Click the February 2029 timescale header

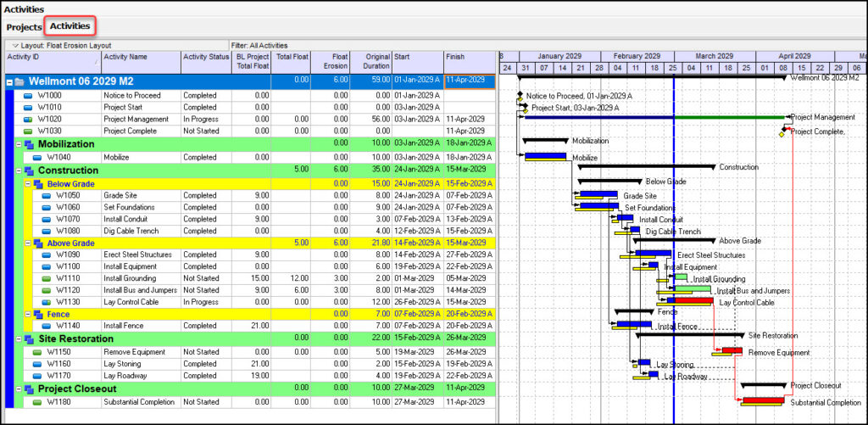[x=637, y=56]
